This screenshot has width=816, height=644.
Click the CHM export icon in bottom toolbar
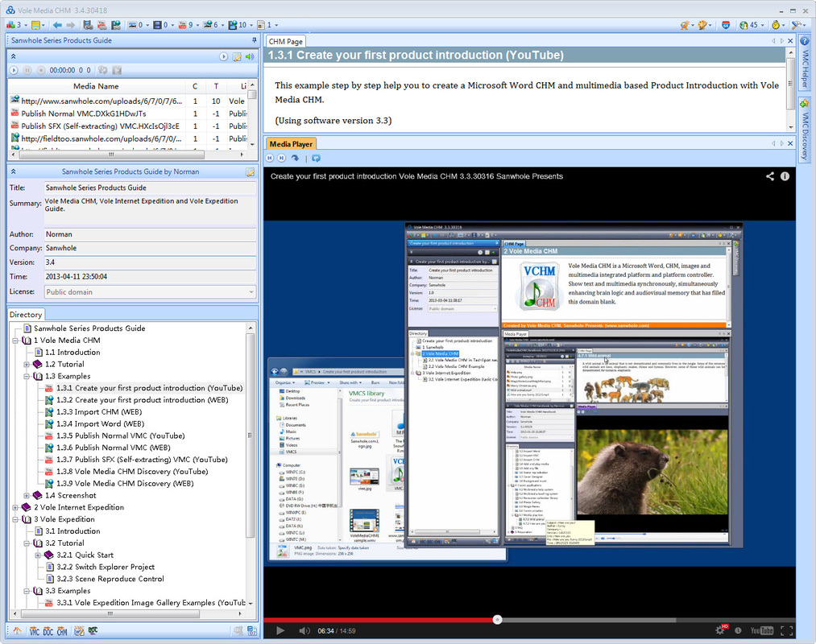click(63, 631)
